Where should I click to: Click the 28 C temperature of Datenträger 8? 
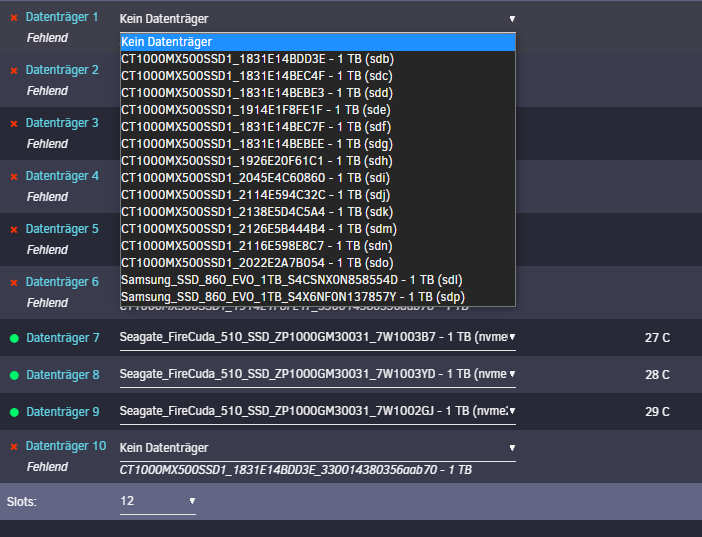coord(657,375)
